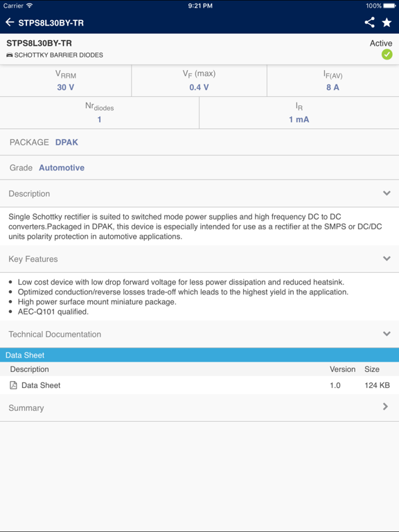This screenshot has width=399, height=532.
Task: Tap the 124 KB size value
Action: 378,385
